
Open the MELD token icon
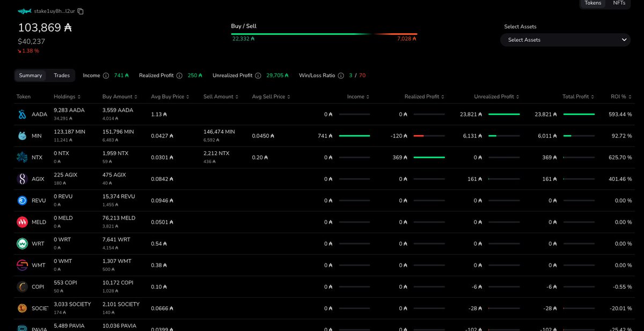tap(22, 222)
